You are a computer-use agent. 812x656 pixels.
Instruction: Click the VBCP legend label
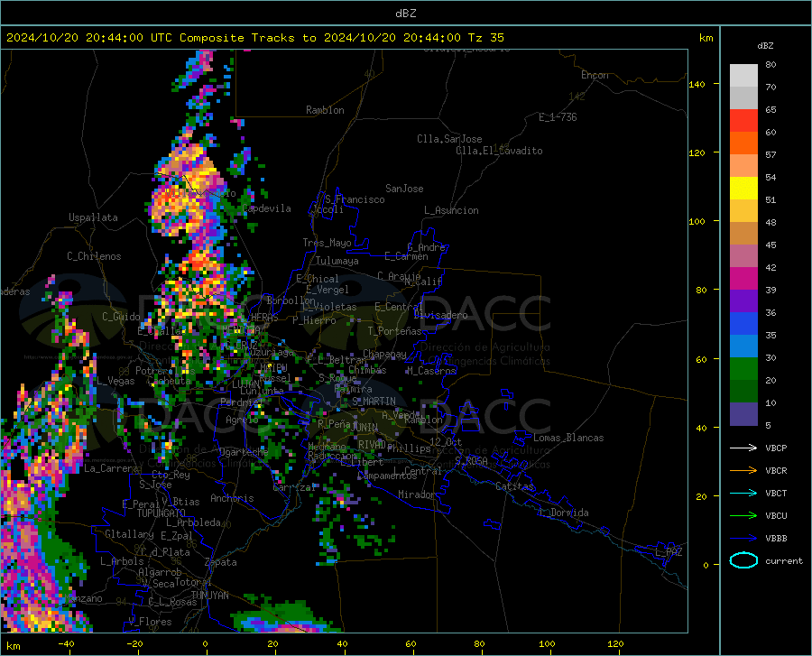[x=776, y=448]
